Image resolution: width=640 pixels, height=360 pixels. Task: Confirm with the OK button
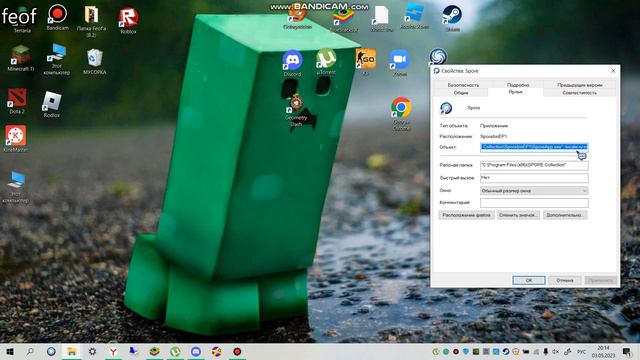coord(529,280)
